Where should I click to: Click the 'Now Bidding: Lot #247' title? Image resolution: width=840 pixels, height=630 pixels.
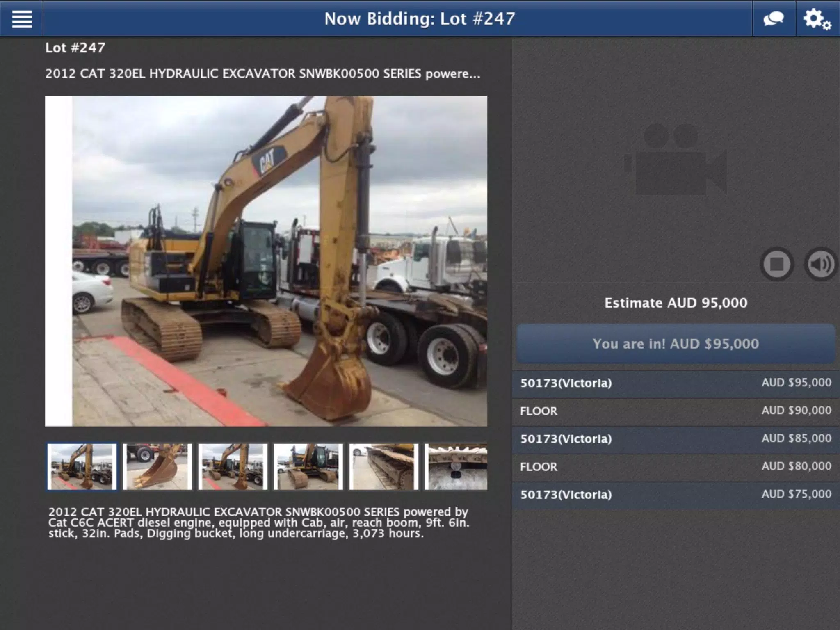point(420,19)
